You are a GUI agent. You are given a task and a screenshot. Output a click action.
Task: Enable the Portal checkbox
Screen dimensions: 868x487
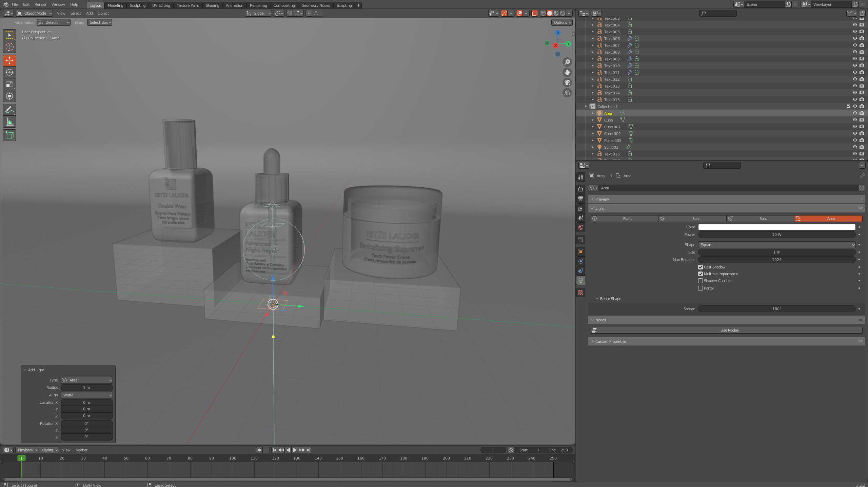pyautogui.click(x=701, y=288)
